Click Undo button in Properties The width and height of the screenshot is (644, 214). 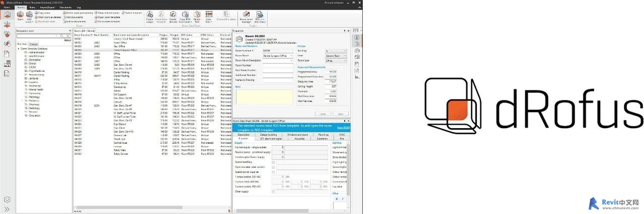coord(323,114)
